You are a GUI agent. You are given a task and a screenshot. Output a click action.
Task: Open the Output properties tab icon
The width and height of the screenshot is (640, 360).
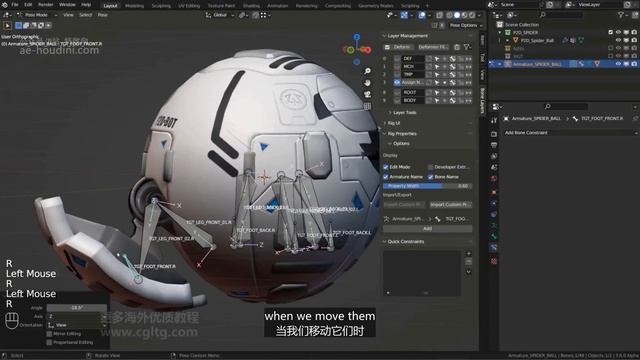click(x=494, y=145)
